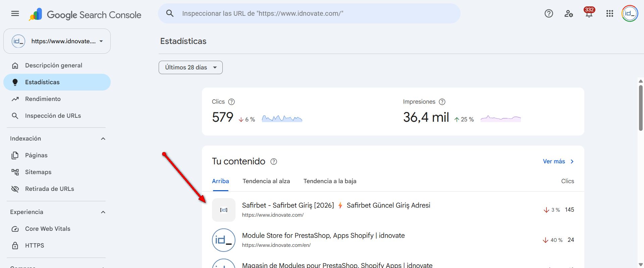Show help for Clics metric
This screenshot has height=268, width=644.
point(231,102)
